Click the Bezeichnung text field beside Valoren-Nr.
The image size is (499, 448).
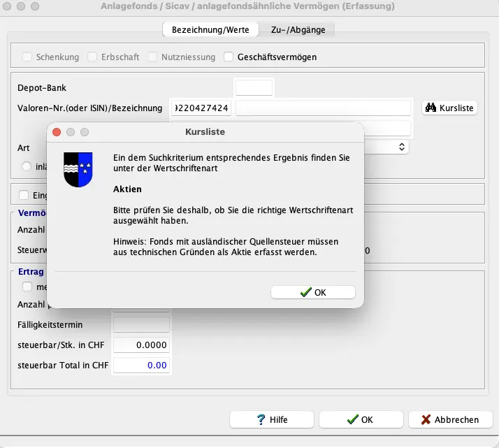point(323,108)
